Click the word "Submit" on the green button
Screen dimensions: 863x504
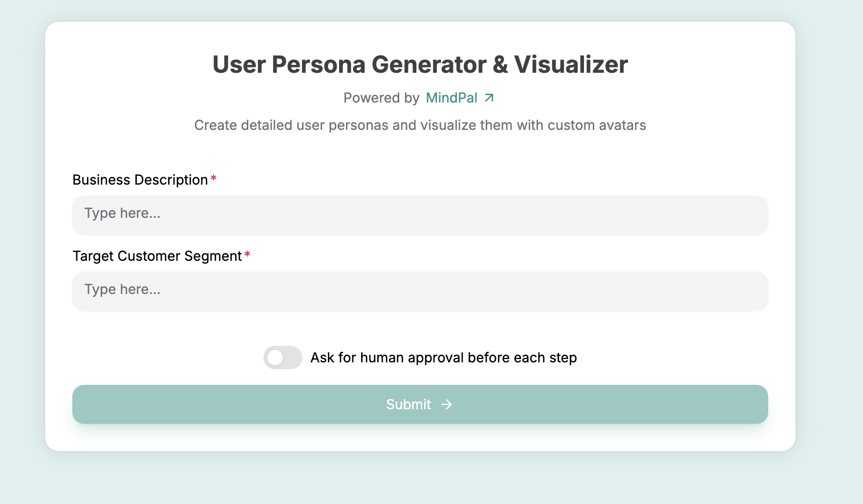(x=408, y=404)
